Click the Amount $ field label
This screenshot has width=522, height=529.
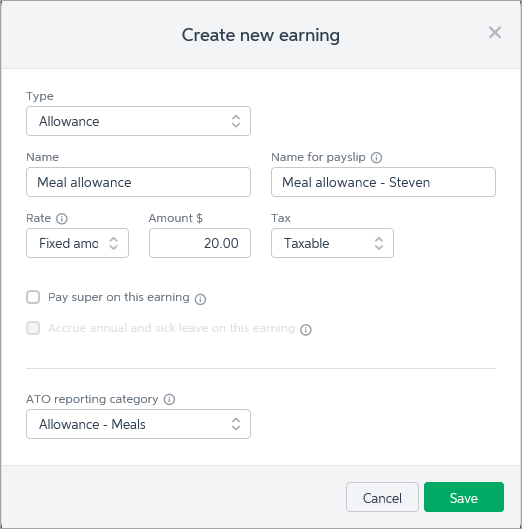[175, 218]
